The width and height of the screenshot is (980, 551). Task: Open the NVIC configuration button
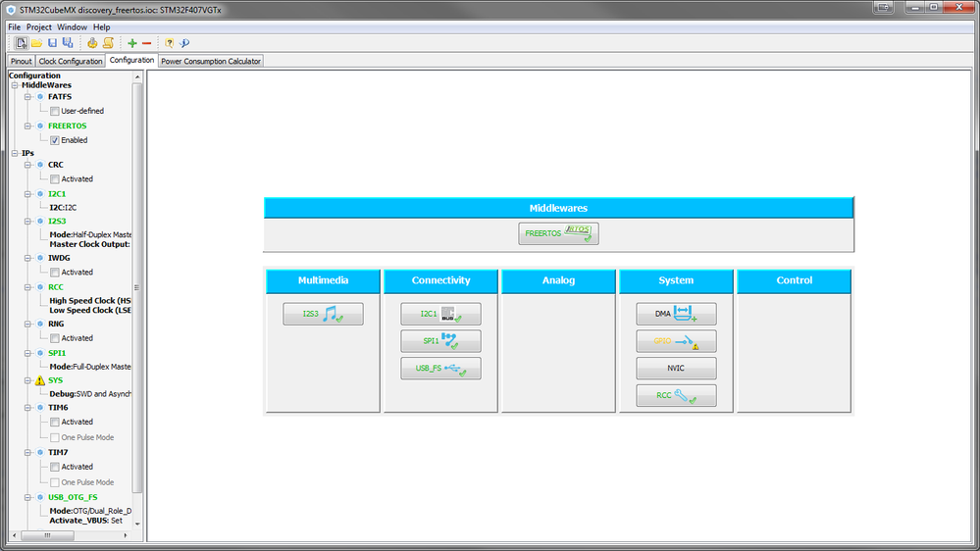click(x=676, y=369)
